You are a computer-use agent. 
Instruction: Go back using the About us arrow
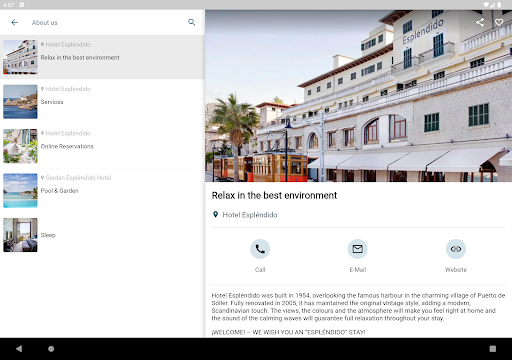[x=14, y=22]
